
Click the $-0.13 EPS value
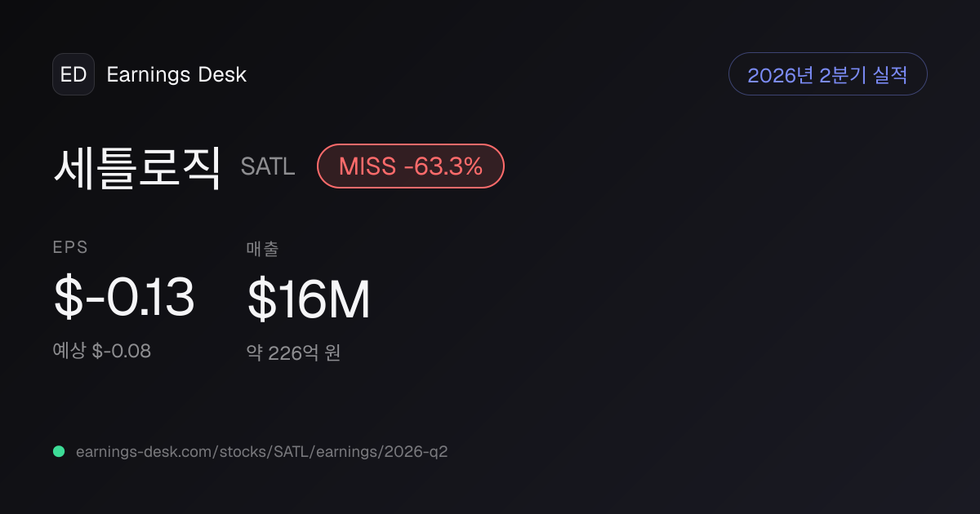(x=124, y=297)
